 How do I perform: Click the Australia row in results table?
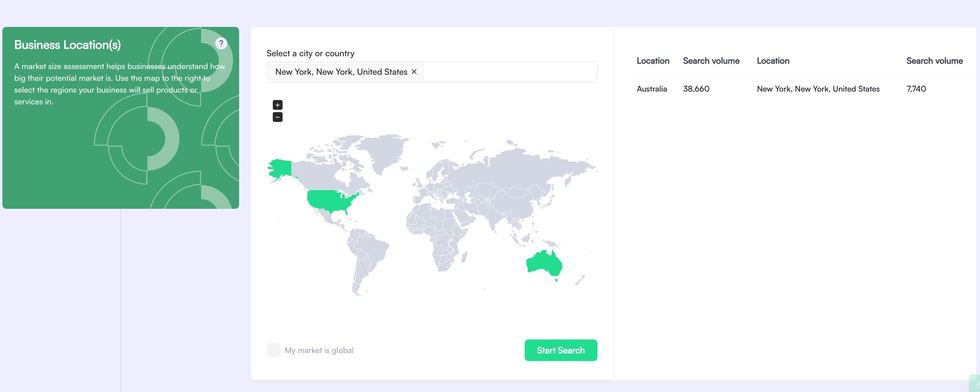pos(651,89)
